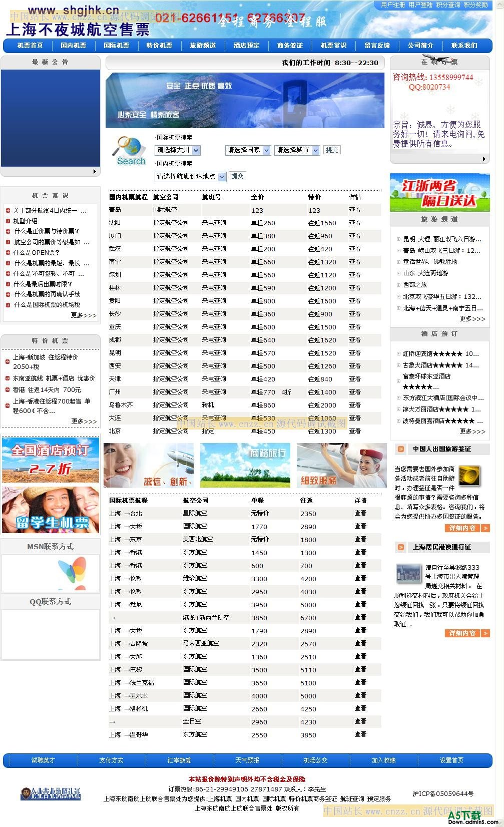Open 积分查询 top link

[x=448, y=5]
